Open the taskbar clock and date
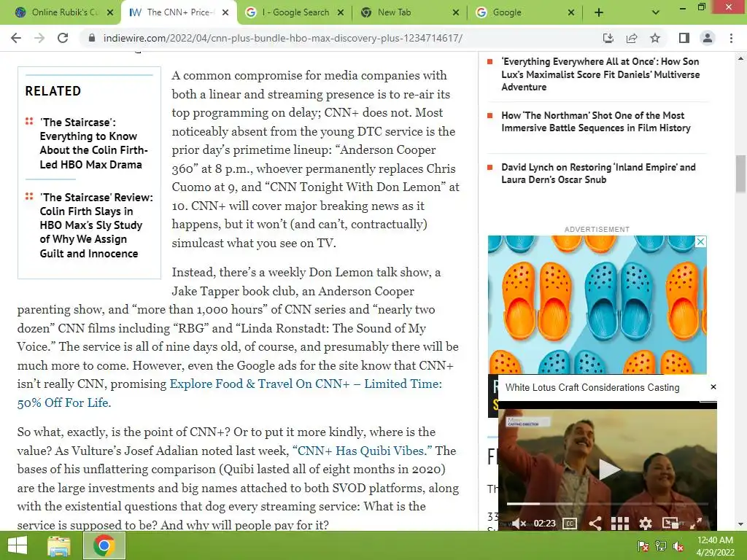The height and width of the screenshot is (560, 747). point(715,546)
